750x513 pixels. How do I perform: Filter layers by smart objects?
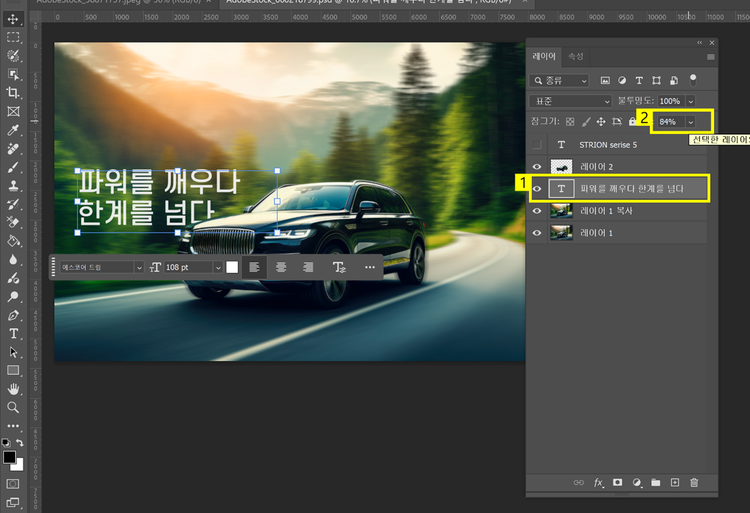coord(674,80)
